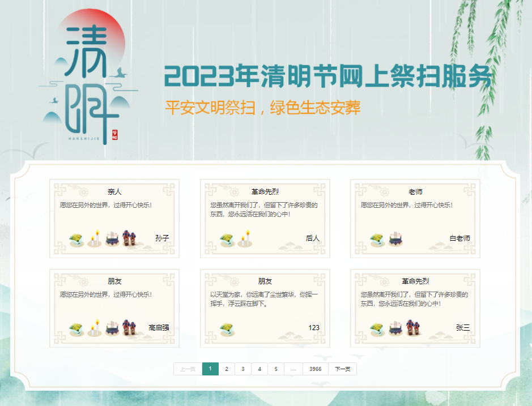Click candles icon on 孙子 card
Image resolution: width=532 pixels, height=406 pixels.
[95, 238]
